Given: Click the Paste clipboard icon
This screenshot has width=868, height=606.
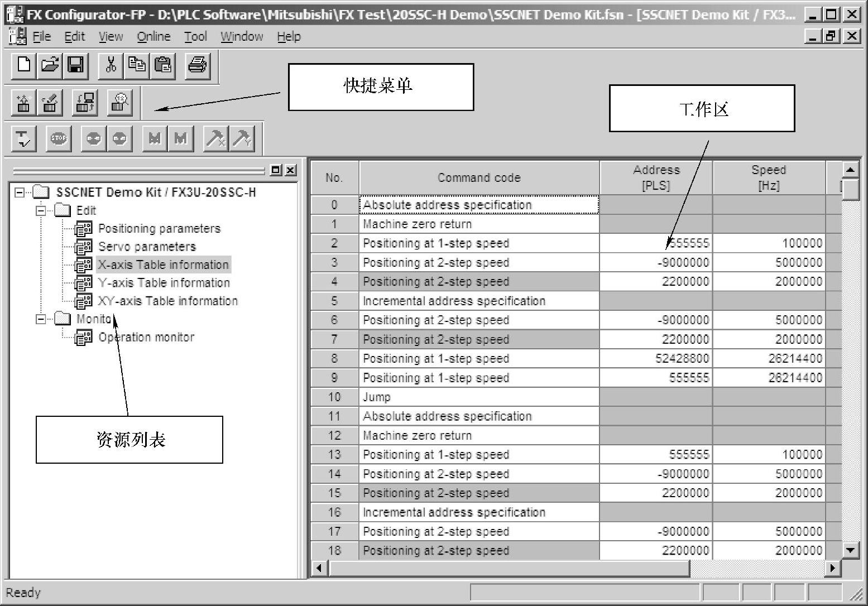Looking at the screenshot, I should pos(162,65).
